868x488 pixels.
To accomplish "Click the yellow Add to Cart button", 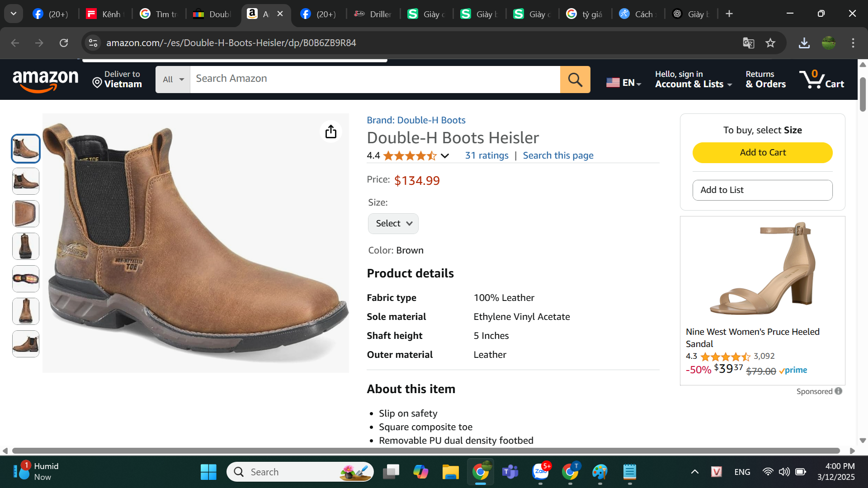I will coord(762,153).
